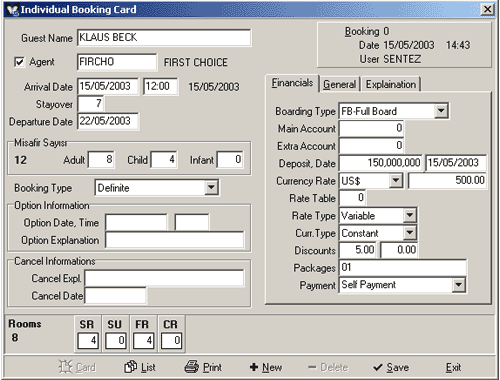
Task: Expand the currency US$ dropdown
Action: pos(396,181)
